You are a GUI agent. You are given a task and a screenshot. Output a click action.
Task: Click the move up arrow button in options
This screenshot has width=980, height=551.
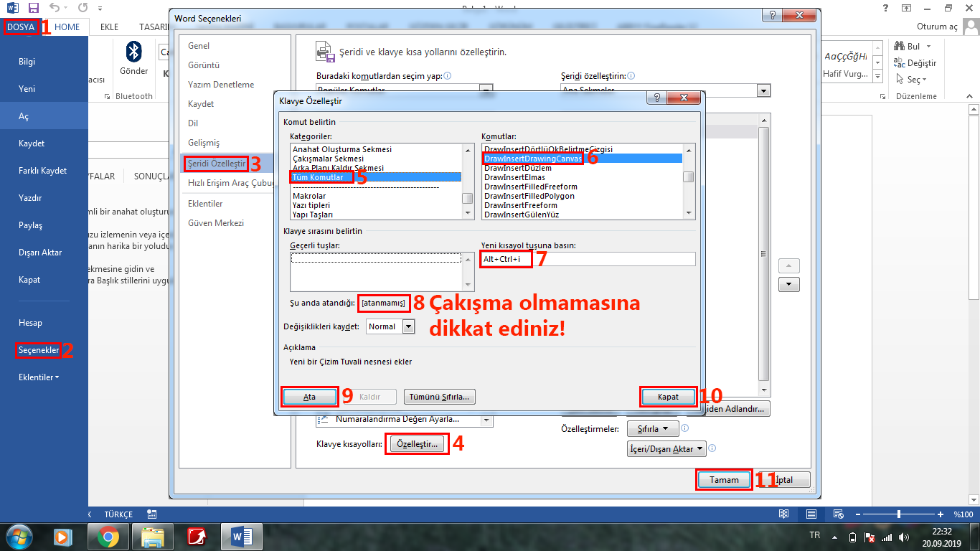click(x=789, y=265)
